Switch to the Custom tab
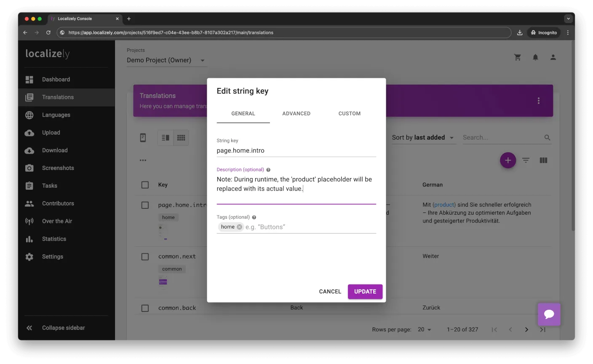Viewport: 593px width, 364px height. coord(350,114)
